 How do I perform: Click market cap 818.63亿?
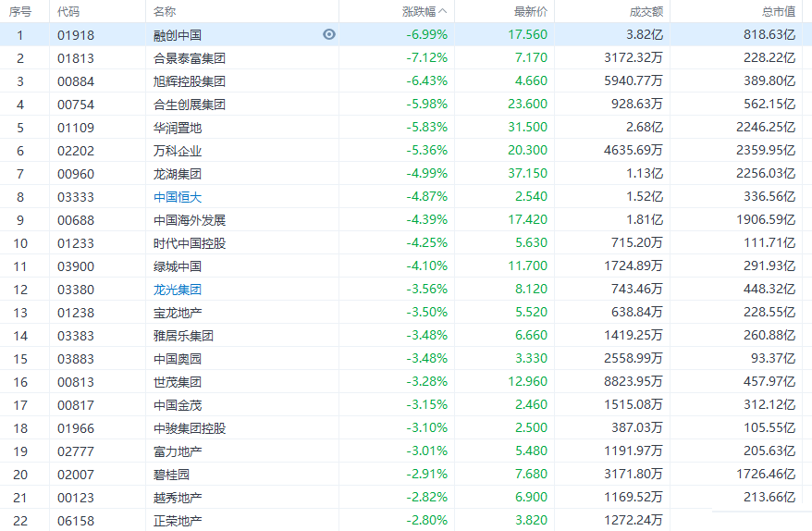coord(769,34)
